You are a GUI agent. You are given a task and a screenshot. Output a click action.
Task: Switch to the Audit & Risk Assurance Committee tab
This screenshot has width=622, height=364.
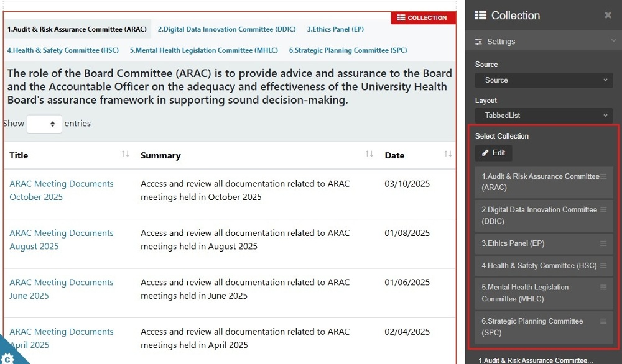(x=77, y=29)
